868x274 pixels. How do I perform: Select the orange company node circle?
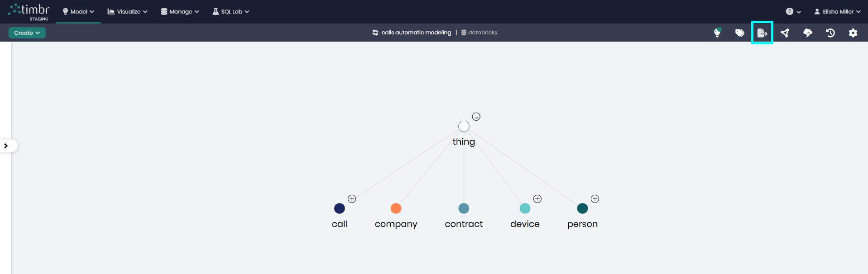point(396,208)
